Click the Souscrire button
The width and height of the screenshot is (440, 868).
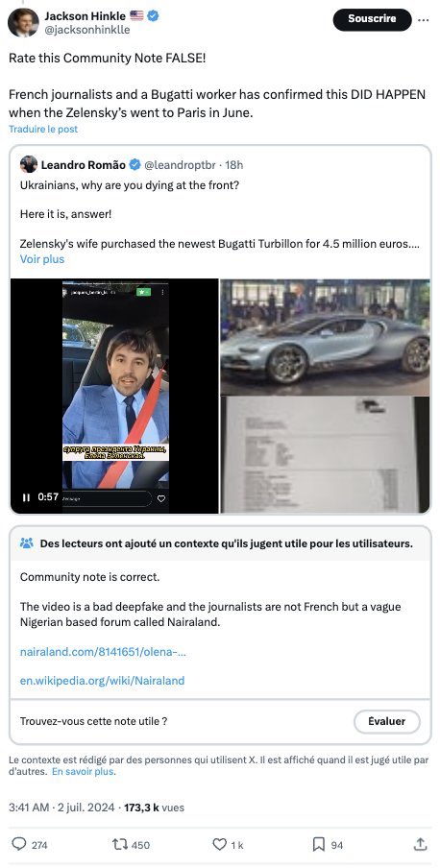point(372,19)
